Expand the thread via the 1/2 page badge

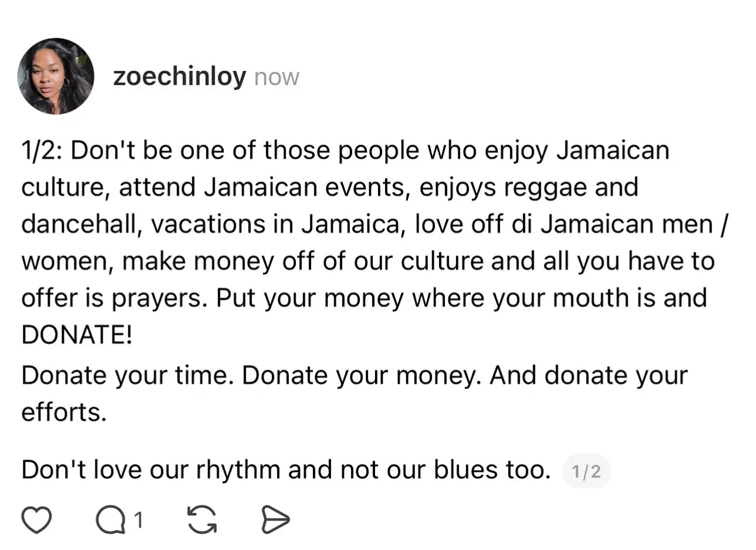tap(587, 471)
